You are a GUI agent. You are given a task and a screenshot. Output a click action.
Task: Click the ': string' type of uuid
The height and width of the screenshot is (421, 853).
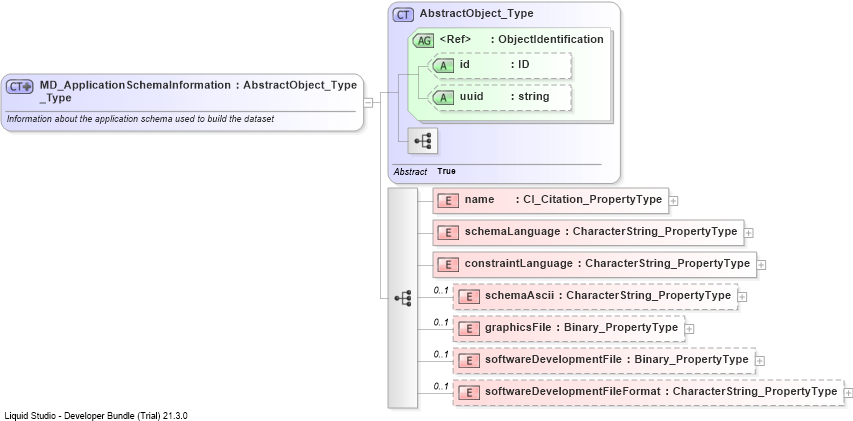click(530, 97)
